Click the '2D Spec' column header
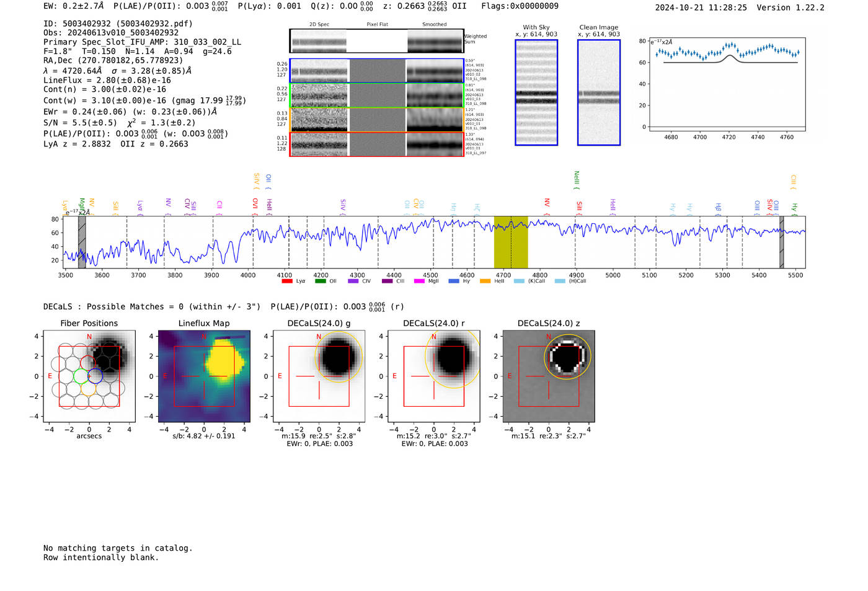Screen dimensions: 868x591 point(319,24)
